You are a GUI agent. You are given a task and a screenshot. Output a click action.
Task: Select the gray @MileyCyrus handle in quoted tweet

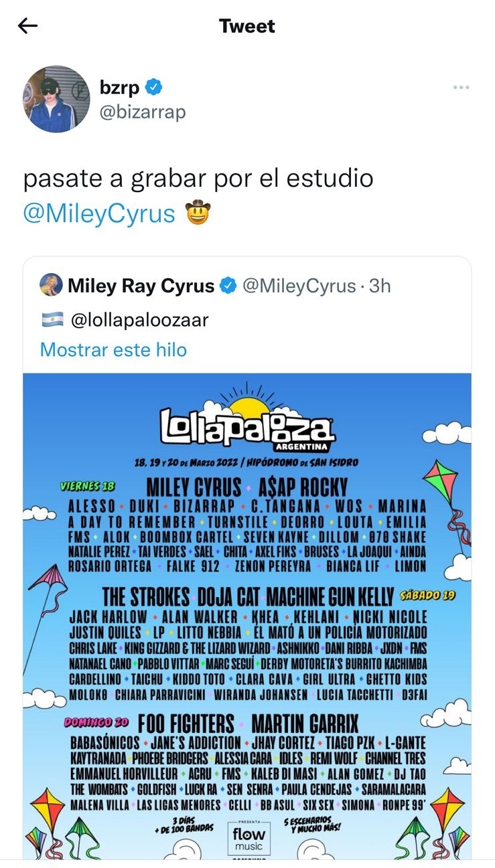click(x=298, y=286)
